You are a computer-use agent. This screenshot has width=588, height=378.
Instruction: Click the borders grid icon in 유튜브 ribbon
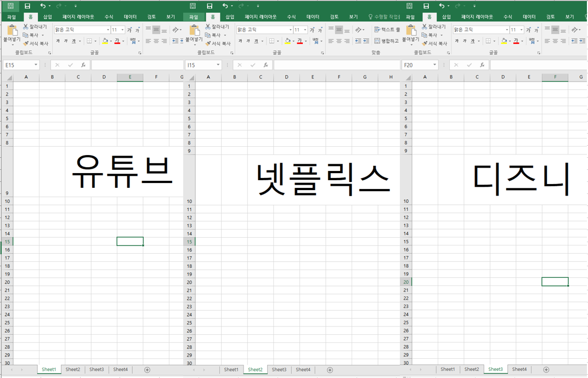pos(89,40)
